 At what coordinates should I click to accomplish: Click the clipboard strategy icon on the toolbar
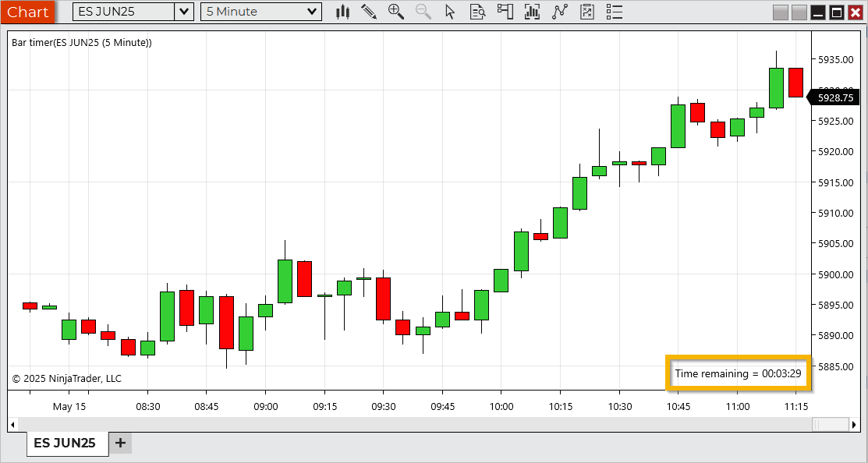click(586, 12)
